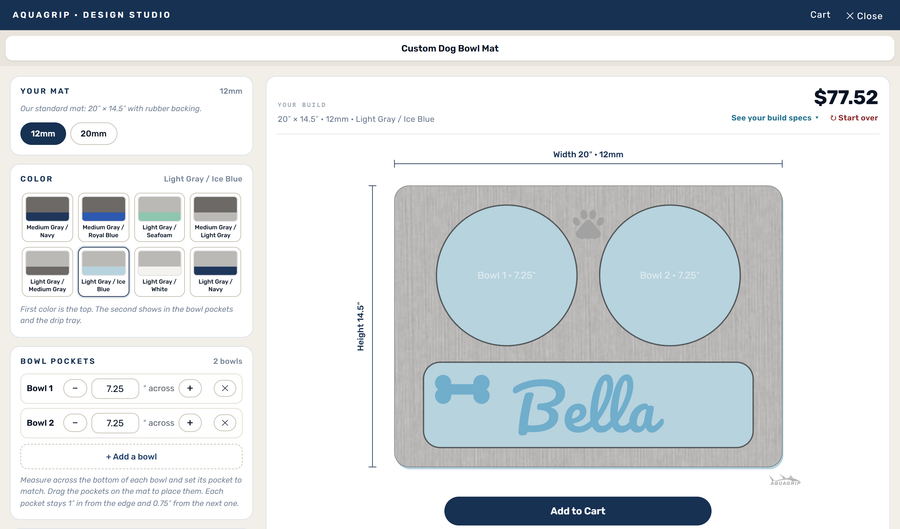Click the 2 bowls count text
This screenshot has height=529, width=900.
tap(228, 361)
